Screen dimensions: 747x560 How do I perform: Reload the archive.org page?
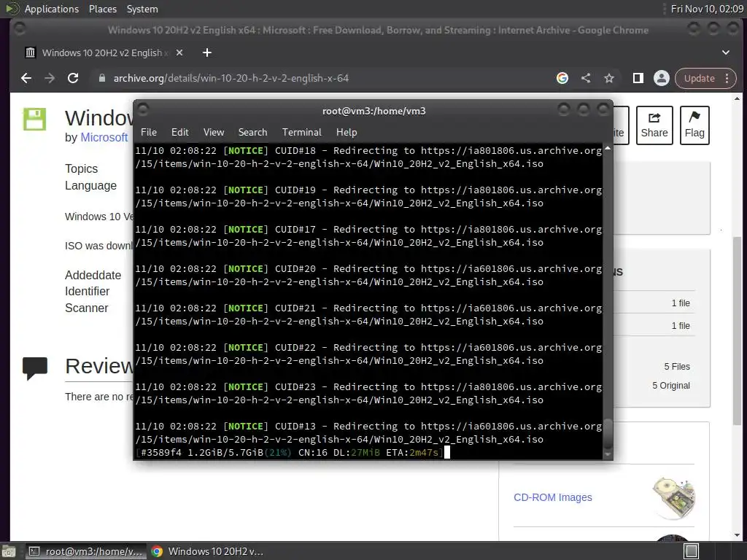tap(73, 78)
